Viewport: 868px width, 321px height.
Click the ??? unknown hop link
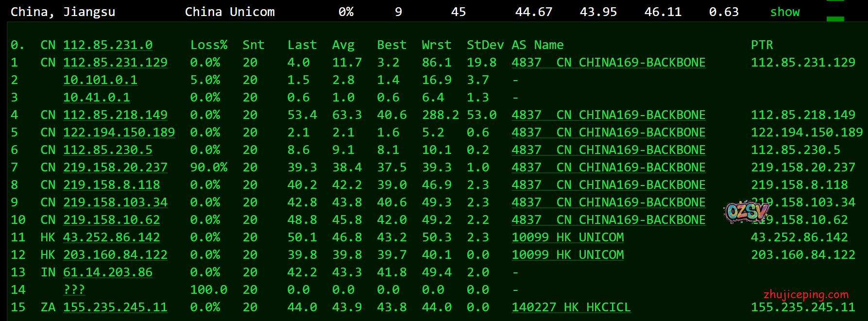pos(74,290)
